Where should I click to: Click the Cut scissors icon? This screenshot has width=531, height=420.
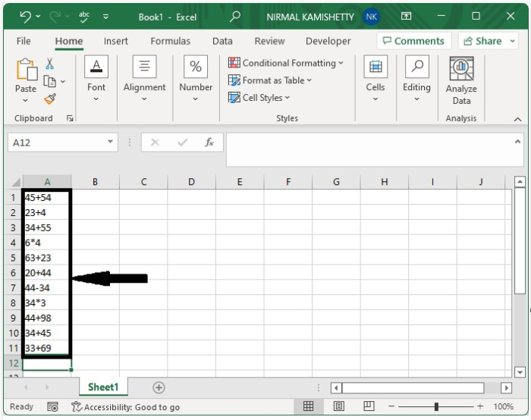click(x=50, y=64)
